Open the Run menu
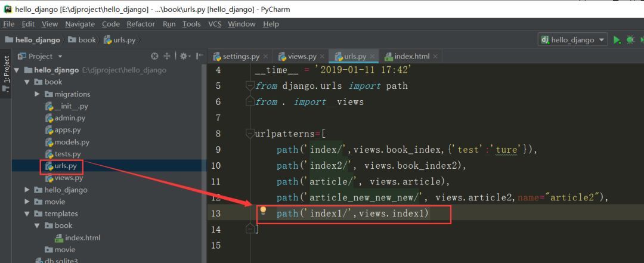Viewport: 644px width, 263px height. coord(169,24)
